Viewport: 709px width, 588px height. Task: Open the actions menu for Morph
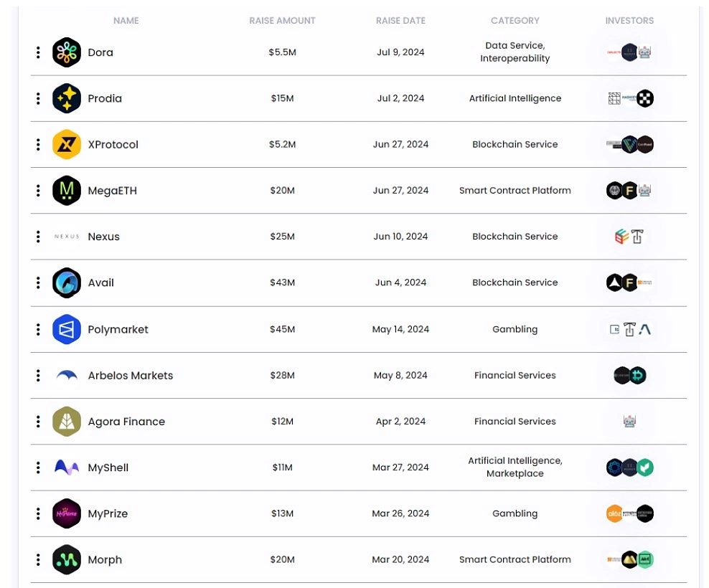pos(37,559)
